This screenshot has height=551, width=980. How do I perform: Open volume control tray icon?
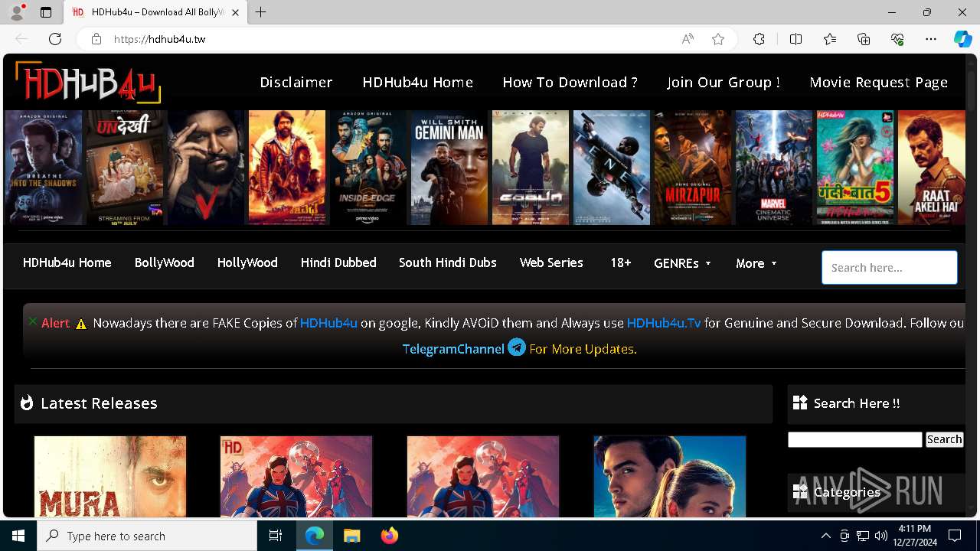coord(881,536)
